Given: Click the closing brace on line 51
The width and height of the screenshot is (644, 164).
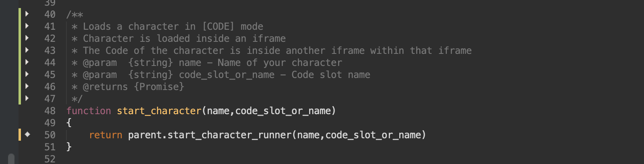Looking at the screenshot, I should pos(69,147).
